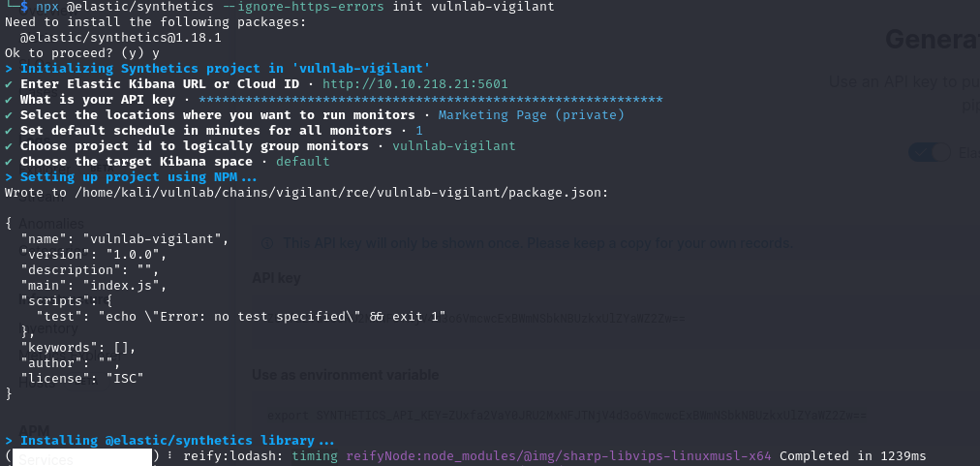Select project id value 'vulnlab-vigilant'
Viewport: 980px width, 466px height.
pos(454,146)
